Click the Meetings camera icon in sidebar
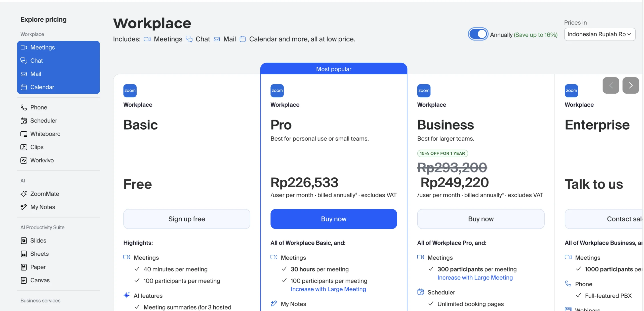The width and height of the screenshot is (644, 311). coord(24,47)
